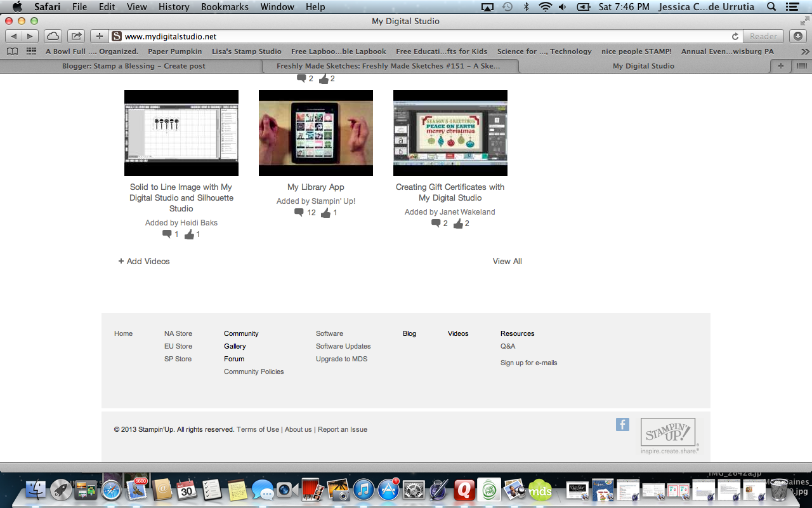Show Top Sites grid icon
Image resolution: width=812 pixels, height=508 pixels.
31,51
